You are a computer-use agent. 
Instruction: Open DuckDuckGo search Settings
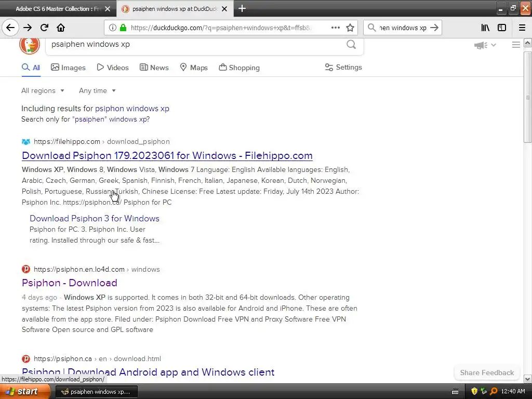click(x=343, y=67)
